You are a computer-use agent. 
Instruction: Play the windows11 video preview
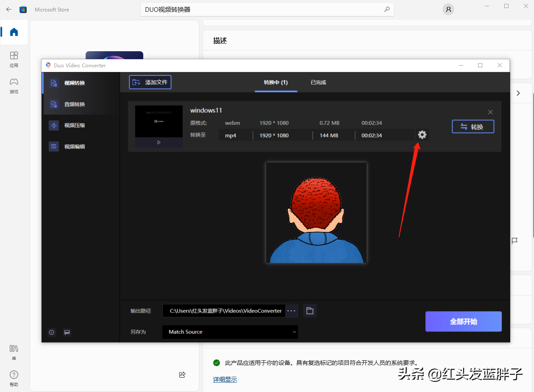159,143
